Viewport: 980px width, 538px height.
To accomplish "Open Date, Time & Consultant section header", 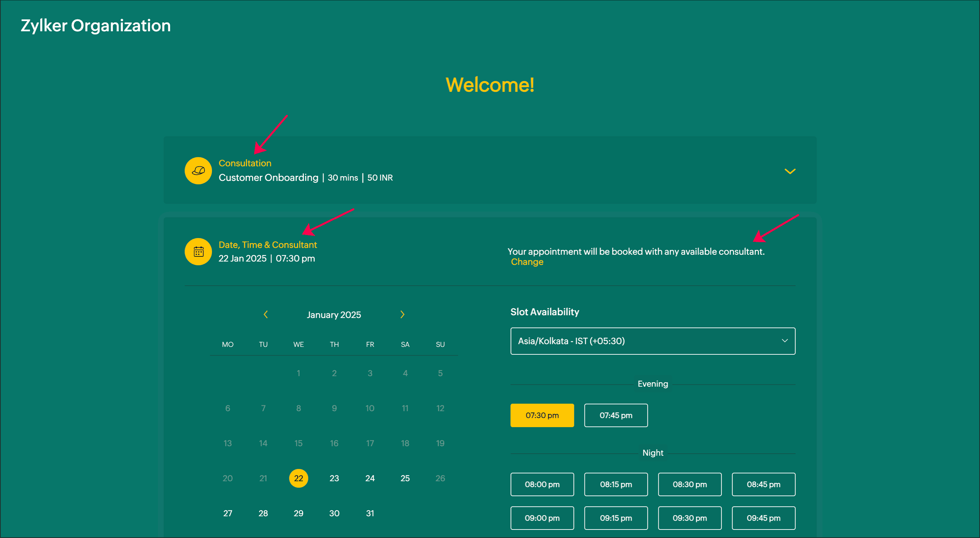I will pos(267,245).
